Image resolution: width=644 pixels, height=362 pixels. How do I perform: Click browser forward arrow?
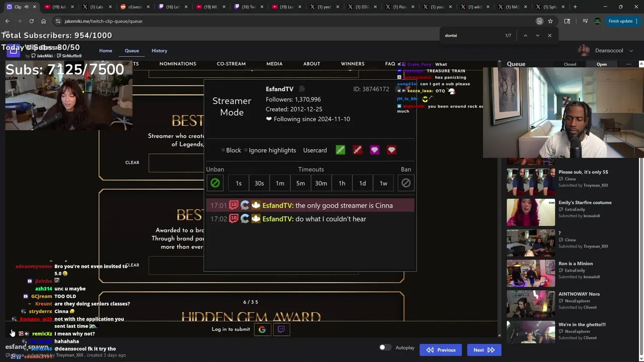click(x=19, y=21)
